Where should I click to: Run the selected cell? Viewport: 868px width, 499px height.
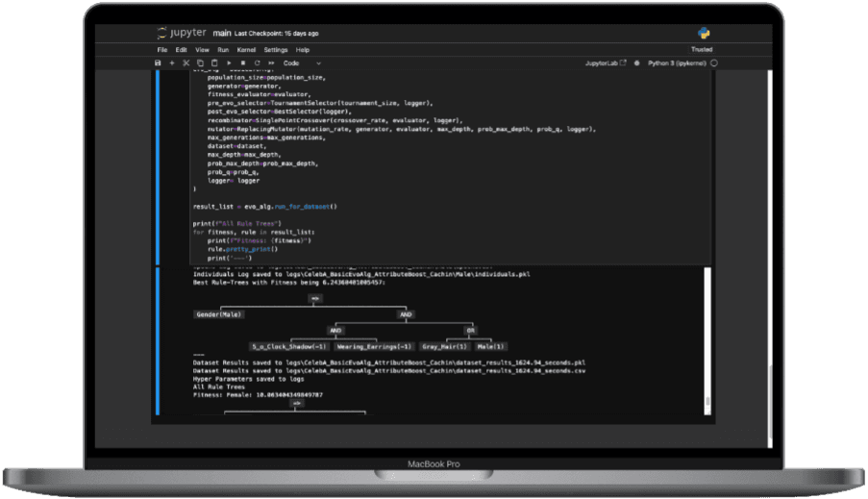tap(229, 62)
